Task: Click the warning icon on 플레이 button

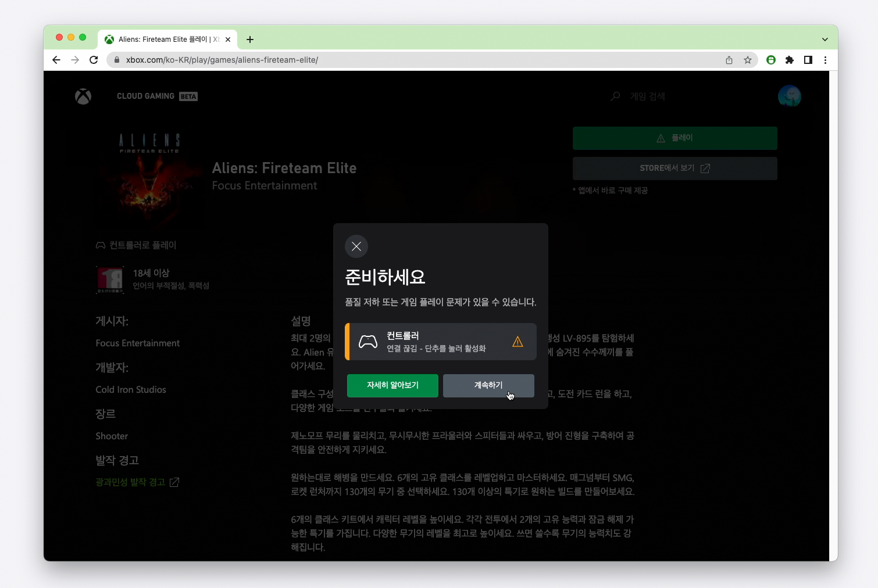Action: 661,138
